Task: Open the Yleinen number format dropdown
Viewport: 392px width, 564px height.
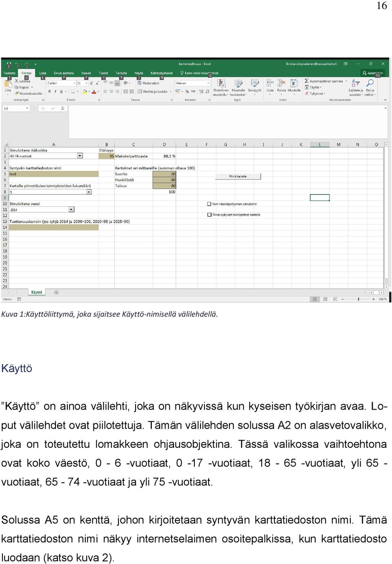Action: pos(208,83)
